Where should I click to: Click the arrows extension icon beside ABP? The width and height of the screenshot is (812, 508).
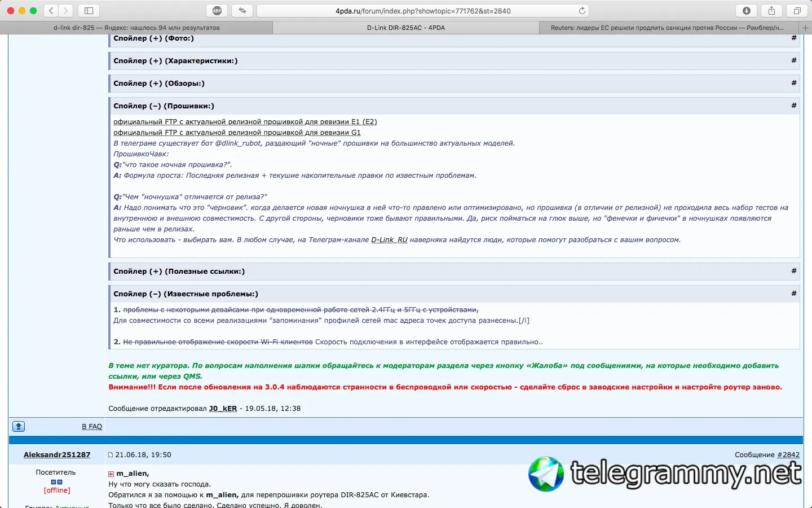point(242,11)
